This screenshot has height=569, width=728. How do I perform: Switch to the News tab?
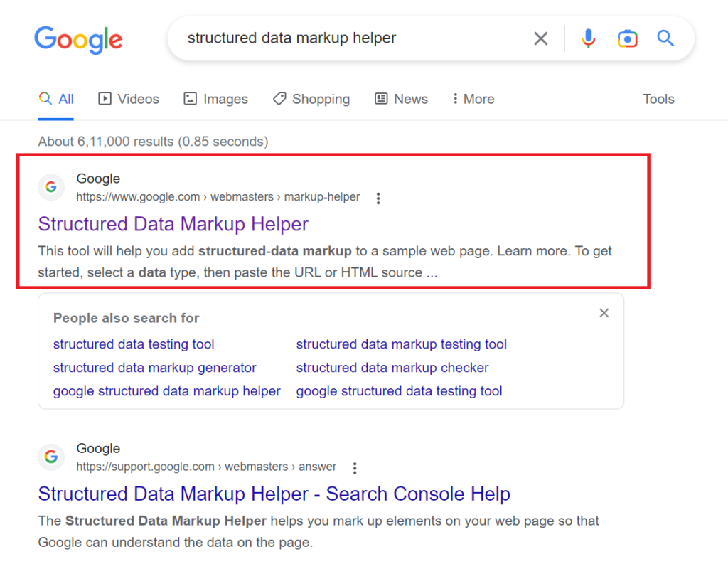tap(402, 99)
